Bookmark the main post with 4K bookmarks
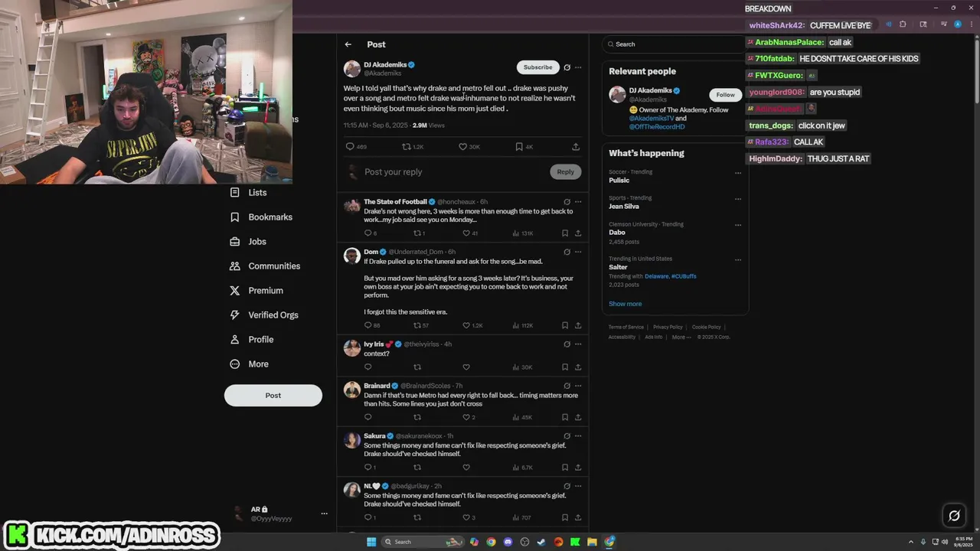 pyautogui.click(x=519, y=146)
